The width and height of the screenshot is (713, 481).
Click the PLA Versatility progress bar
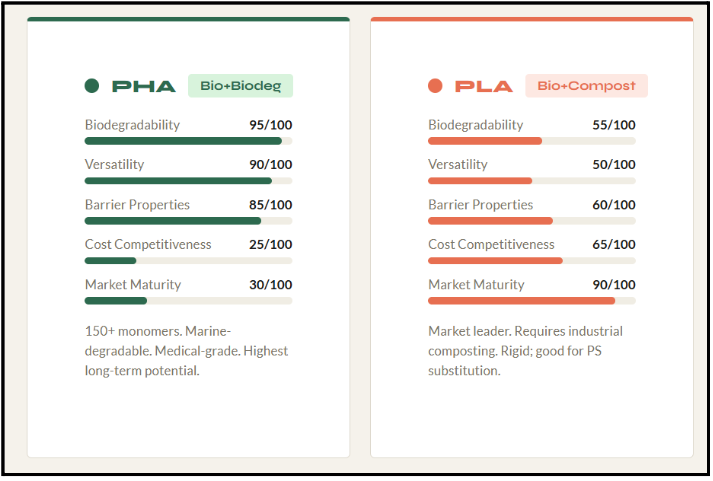(x=531, y=181)
